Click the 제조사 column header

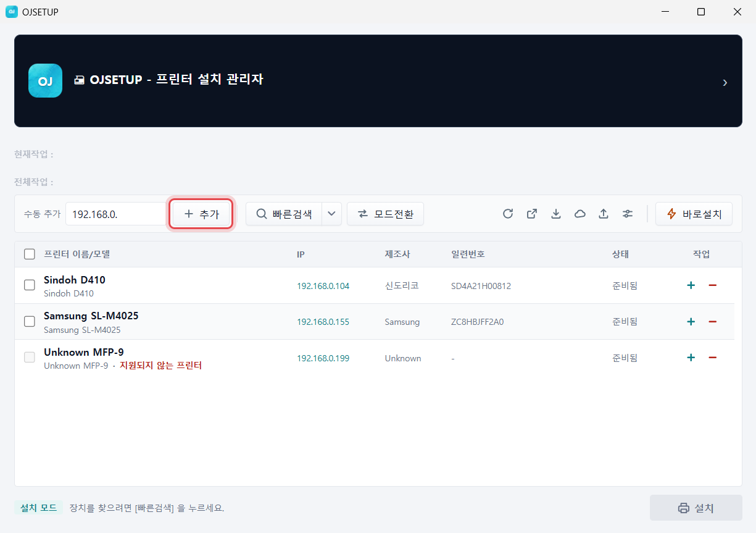pyautogui.click(x=397, y=254)
